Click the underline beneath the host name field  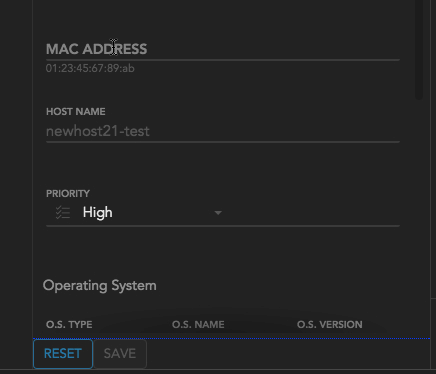click(223, 142)
